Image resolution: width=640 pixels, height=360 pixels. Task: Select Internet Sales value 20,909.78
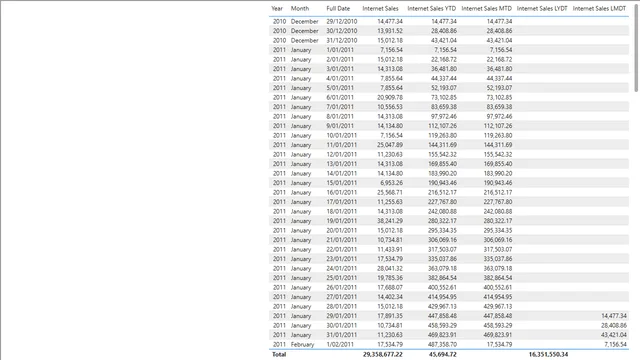pyautogui.click(x=390, y=98)
